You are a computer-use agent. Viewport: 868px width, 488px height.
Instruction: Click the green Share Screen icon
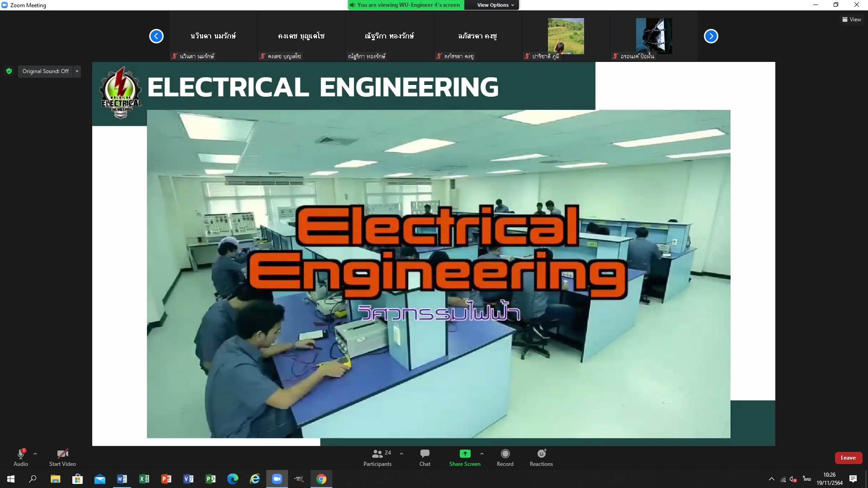coord(465,454)
